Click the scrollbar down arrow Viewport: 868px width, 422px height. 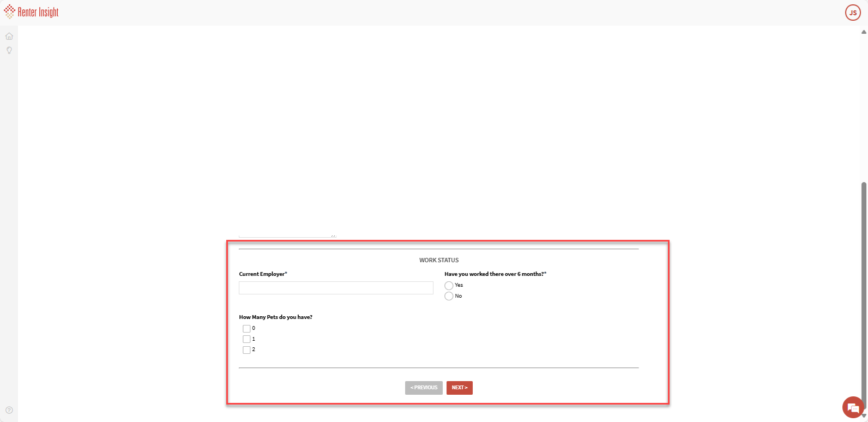tap(864, 416)
